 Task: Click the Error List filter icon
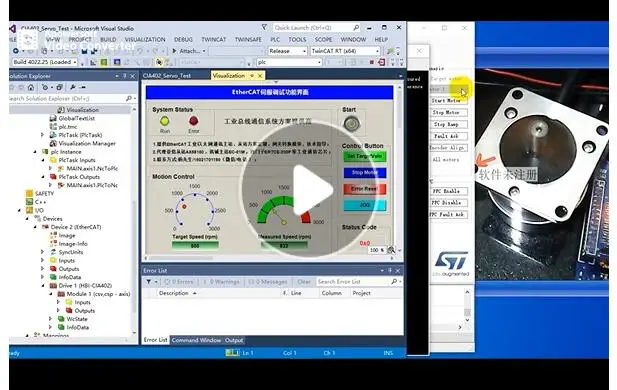click(x=149, y=282)
